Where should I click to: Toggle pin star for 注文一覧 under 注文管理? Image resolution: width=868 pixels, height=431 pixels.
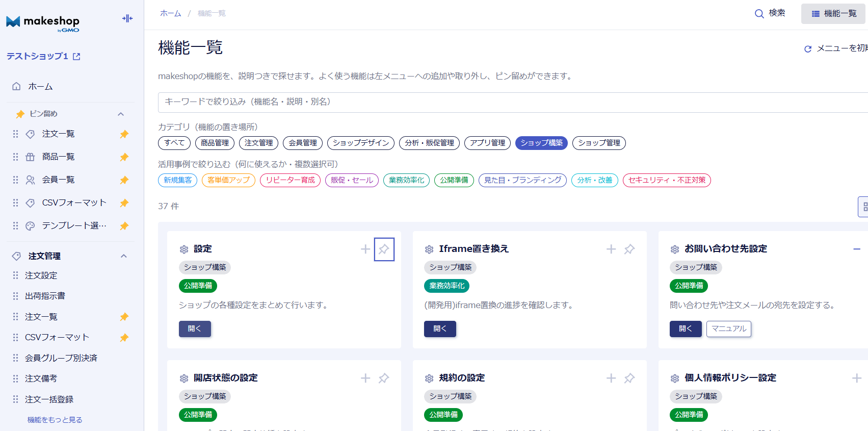point(124,317)
